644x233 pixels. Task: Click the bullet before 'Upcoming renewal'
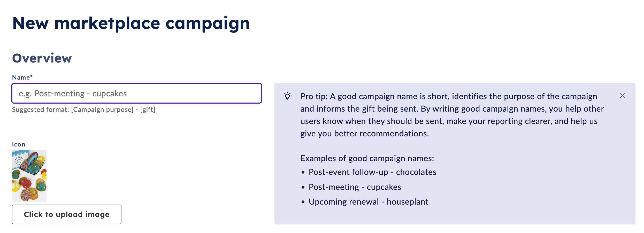[x=303, y=202]
